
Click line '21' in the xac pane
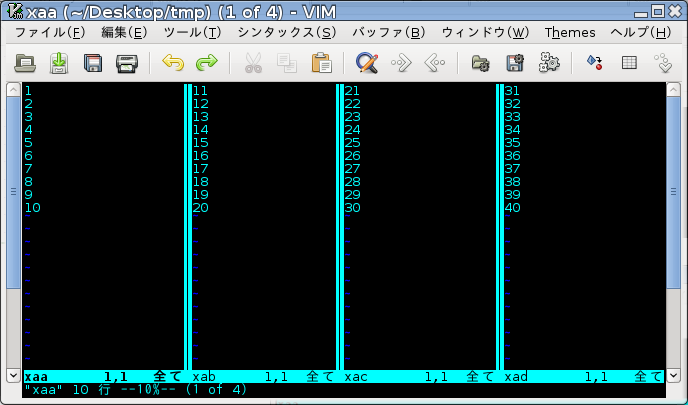[352, 91]
